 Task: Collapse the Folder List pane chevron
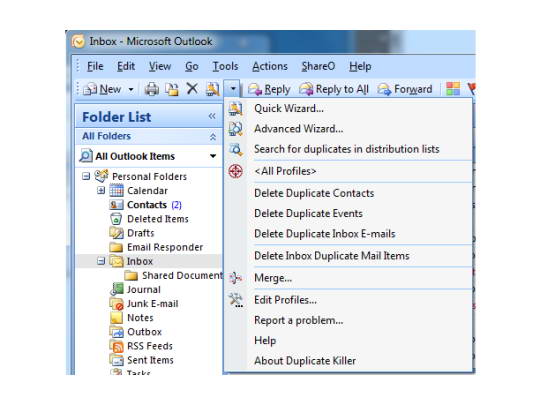tap(212, 116)
